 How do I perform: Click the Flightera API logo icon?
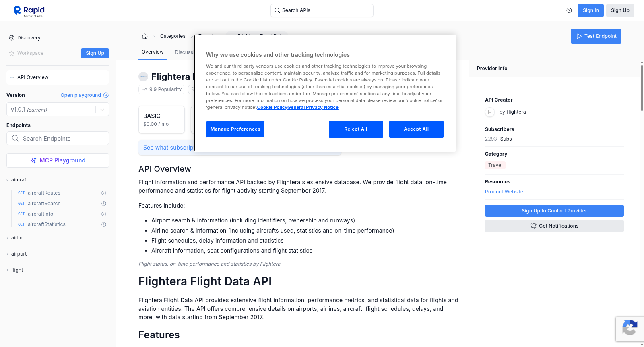(x=143, y=77)
